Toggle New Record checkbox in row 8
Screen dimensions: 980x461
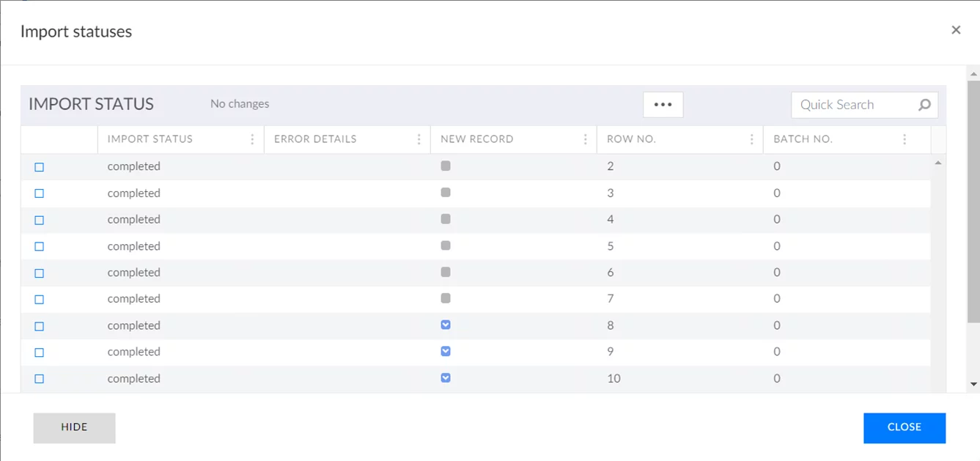click(x=446, y=325)
